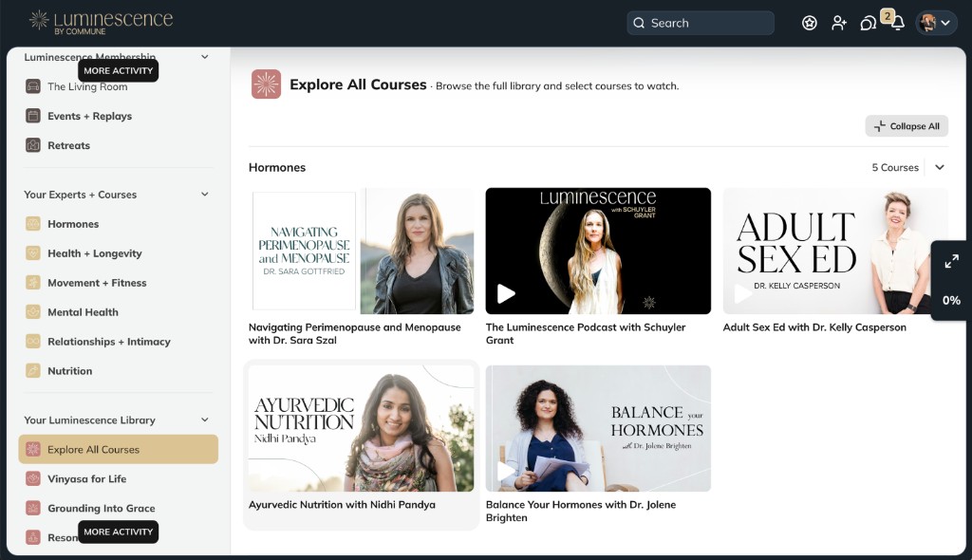Open Adult Sex Ed with Dr. Kelly Casperson link

[x=813, y=327]
